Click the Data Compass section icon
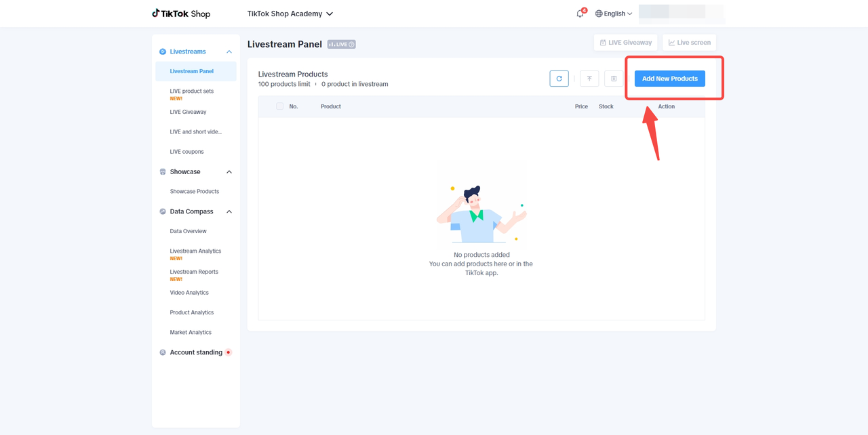 [163, 211]
